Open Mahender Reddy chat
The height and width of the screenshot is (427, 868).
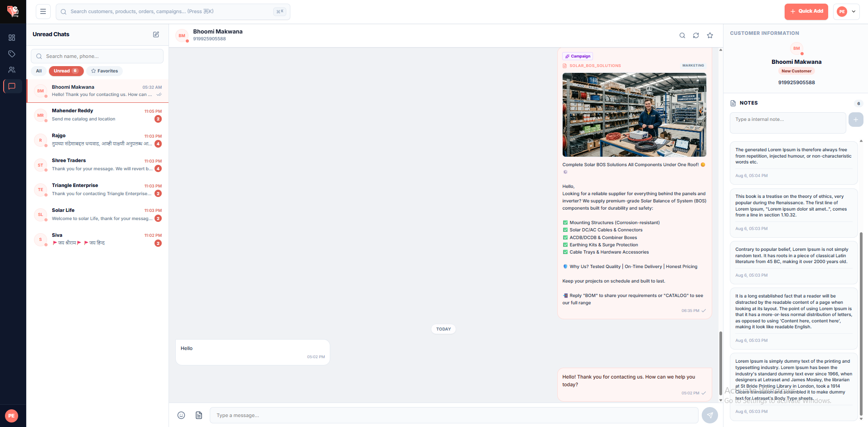tap(97, 115)
